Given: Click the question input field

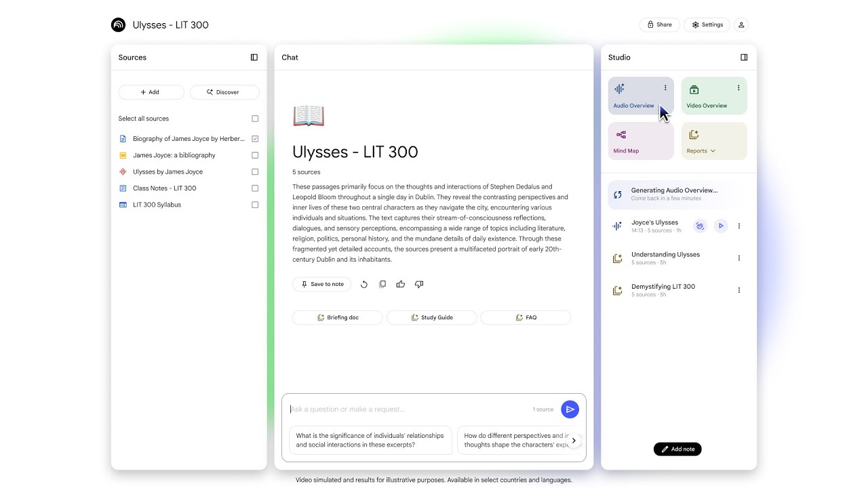Looking at the screenshot, I should pyautogui.click(x=407, y=409).
